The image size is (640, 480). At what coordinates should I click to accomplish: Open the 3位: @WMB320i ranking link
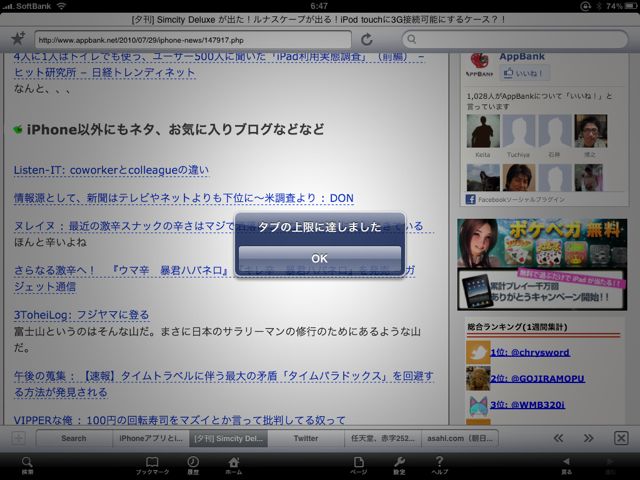528,404
